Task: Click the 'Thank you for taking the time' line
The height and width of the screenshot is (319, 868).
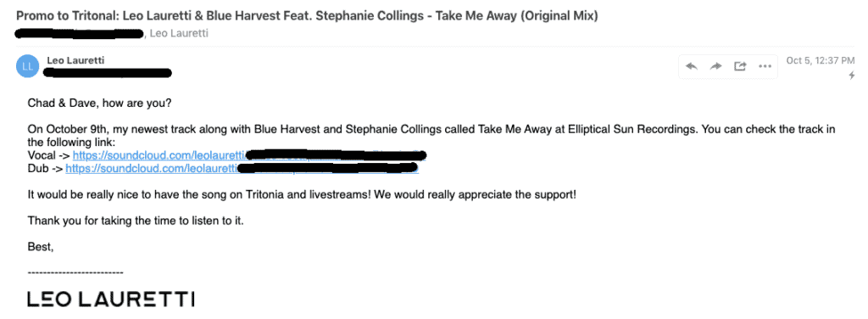Action: (136, 221)
